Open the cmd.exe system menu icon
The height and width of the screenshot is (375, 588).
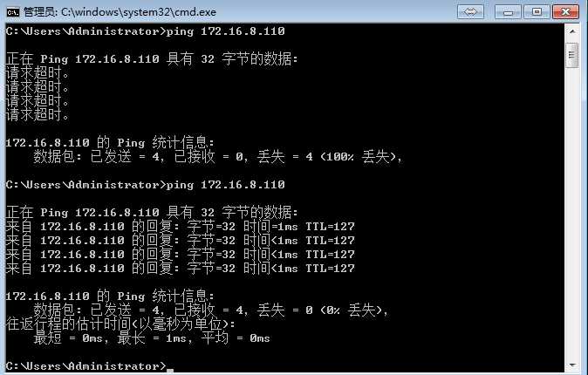point(13,12)
